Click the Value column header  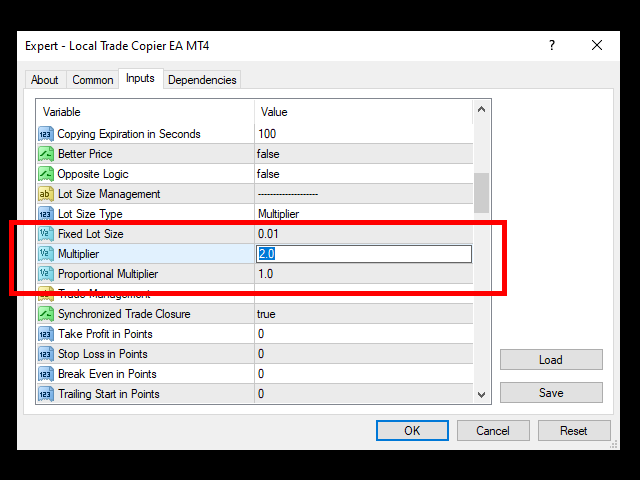click(364, 112)
